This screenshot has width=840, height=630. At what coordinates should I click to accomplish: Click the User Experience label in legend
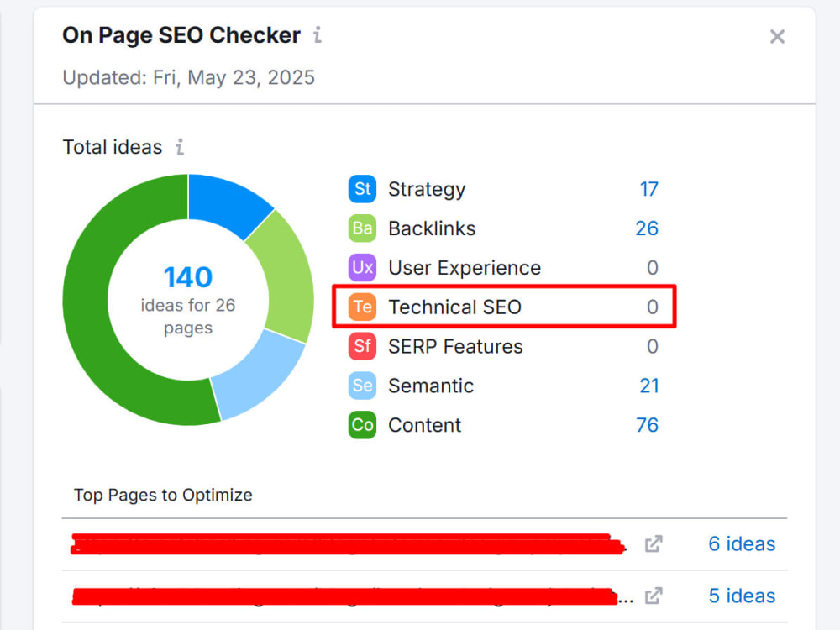pos(465,267)
